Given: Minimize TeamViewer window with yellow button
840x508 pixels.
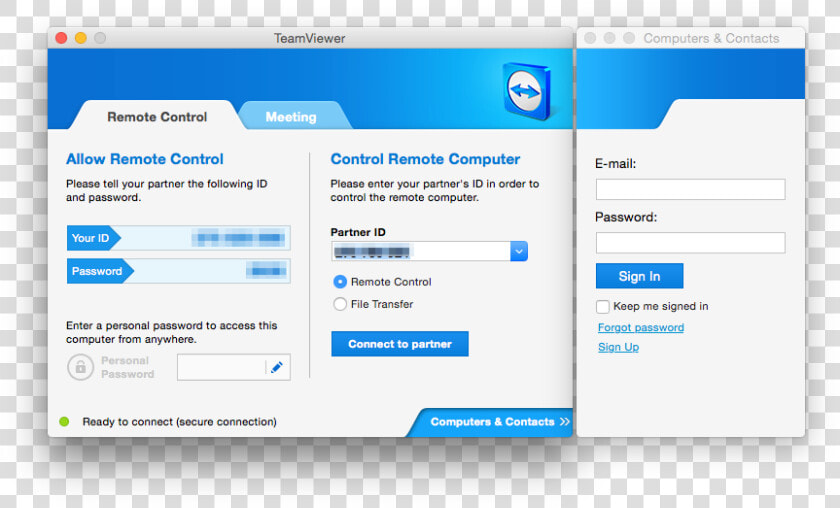Looking at the screenshot, I should (x=80, y=38).
